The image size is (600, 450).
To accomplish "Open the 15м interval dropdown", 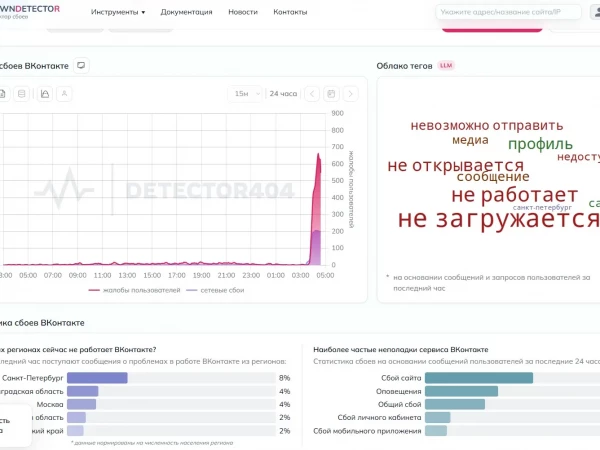I will tap(245, 94).
